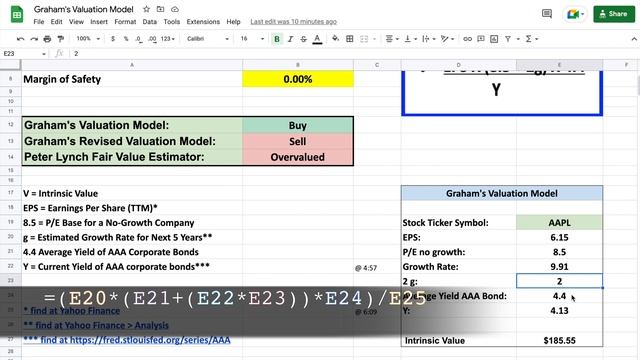Open the Extensions menu
The image size is (640, 360).
203,22
